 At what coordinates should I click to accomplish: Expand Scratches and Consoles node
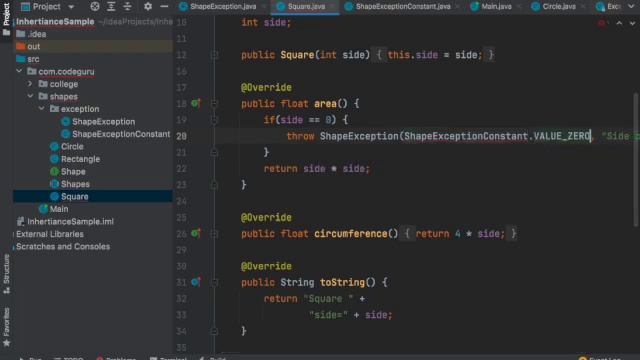tap(13, 247)
